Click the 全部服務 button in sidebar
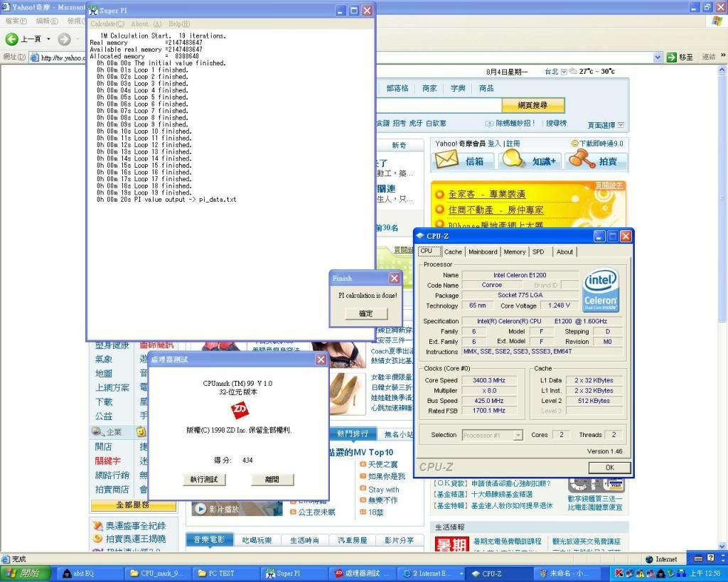The image size is (728, 582). (x=133, y=505)
